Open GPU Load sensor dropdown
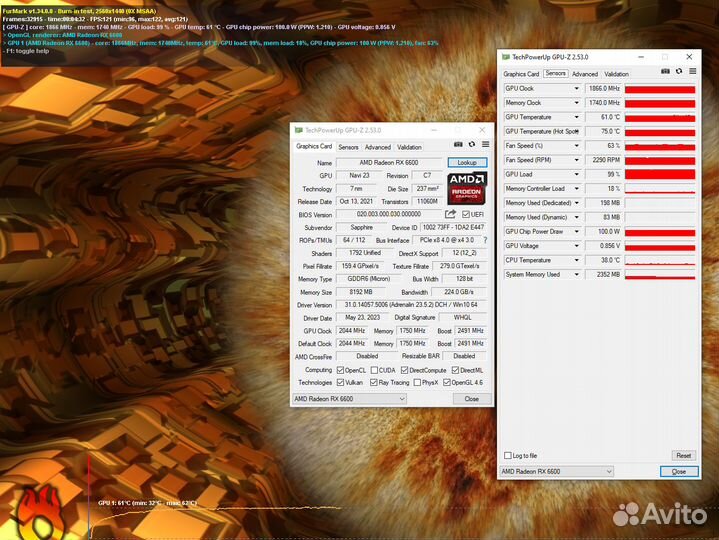The height and width of the screenshot is (540, 719). (x=576, y=174)
